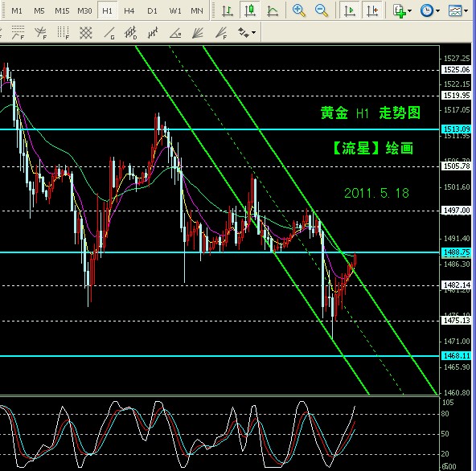Toggle the chart auto scroll icon
The width and height of the screenshot is (476, 471).
tap(350, 10)
